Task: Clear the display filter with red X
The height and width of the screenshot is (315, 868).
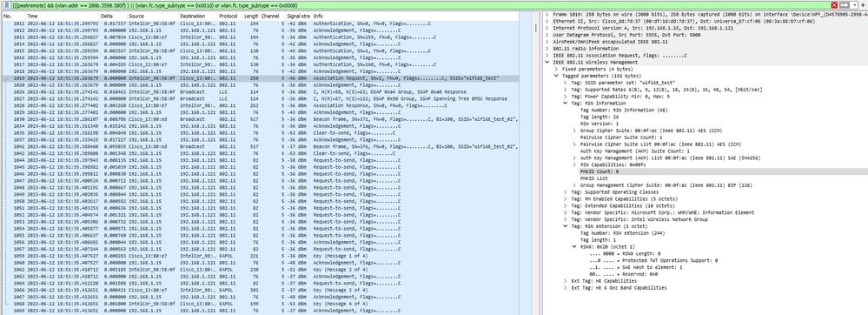Action: (x=834, y=4)
